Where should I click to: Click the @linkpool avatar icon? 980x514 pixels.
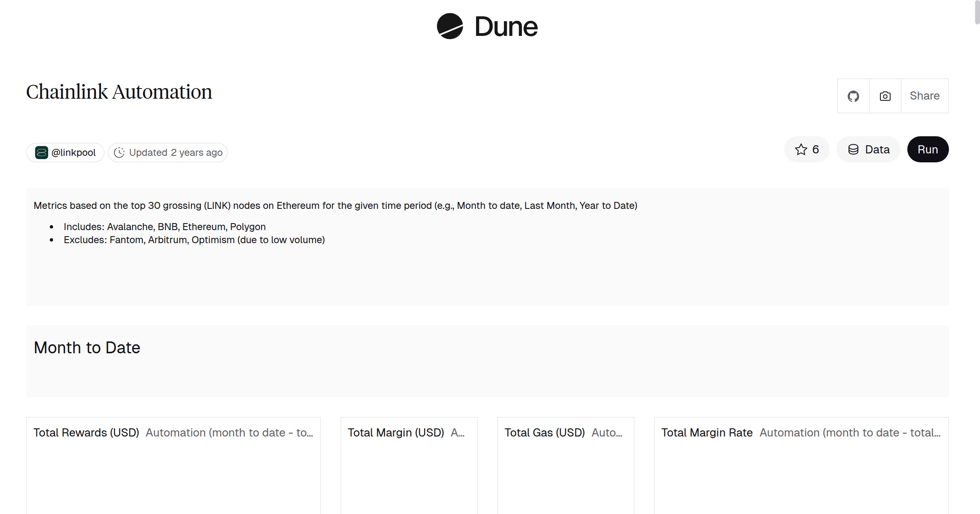(42, 152)
